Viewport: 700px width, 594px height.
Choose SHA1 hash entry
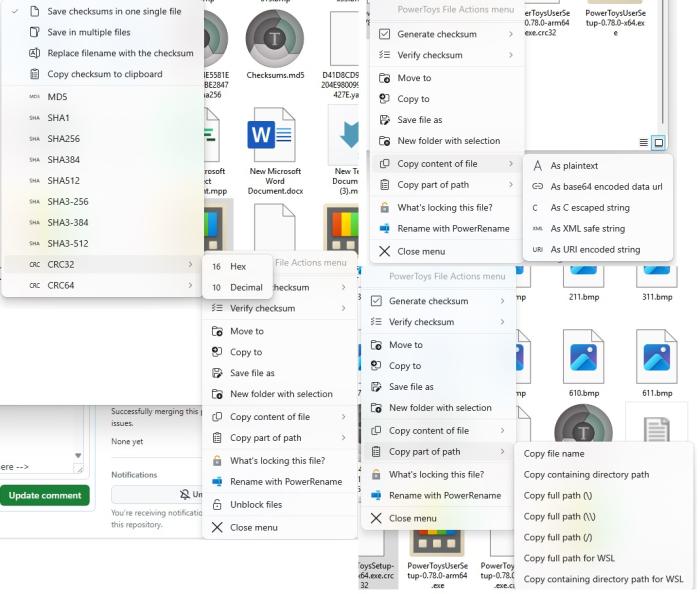(103, 118)
